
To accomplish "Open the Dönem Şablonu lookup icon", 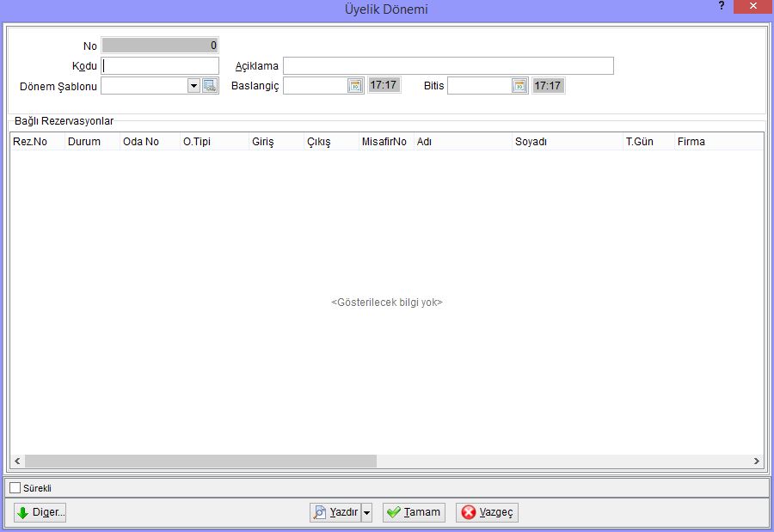I will [211, 86].
